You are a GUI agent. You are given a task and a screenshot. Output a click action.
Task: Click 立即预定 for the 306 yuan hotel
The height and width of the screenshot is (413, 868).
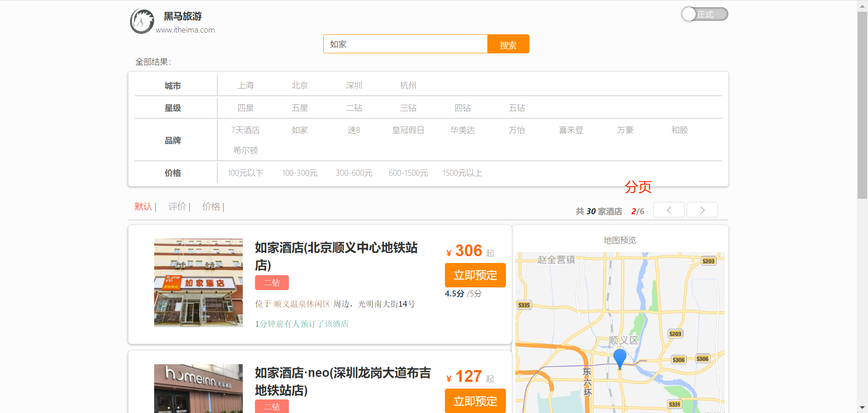pyautogui.click(x=475, y=275)
